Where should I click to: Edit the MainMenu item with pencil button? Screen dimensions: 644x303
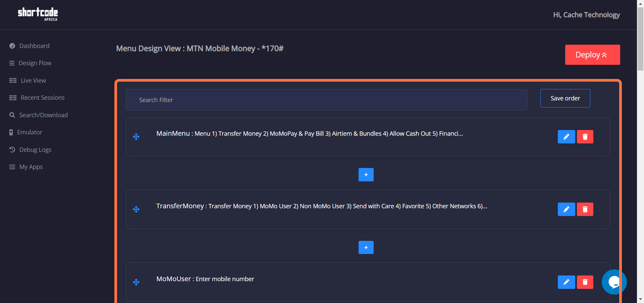coord(566,137)
